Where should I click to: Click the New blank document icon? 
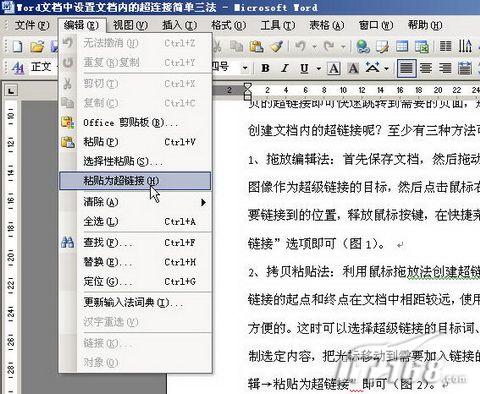tap(17, 46)
